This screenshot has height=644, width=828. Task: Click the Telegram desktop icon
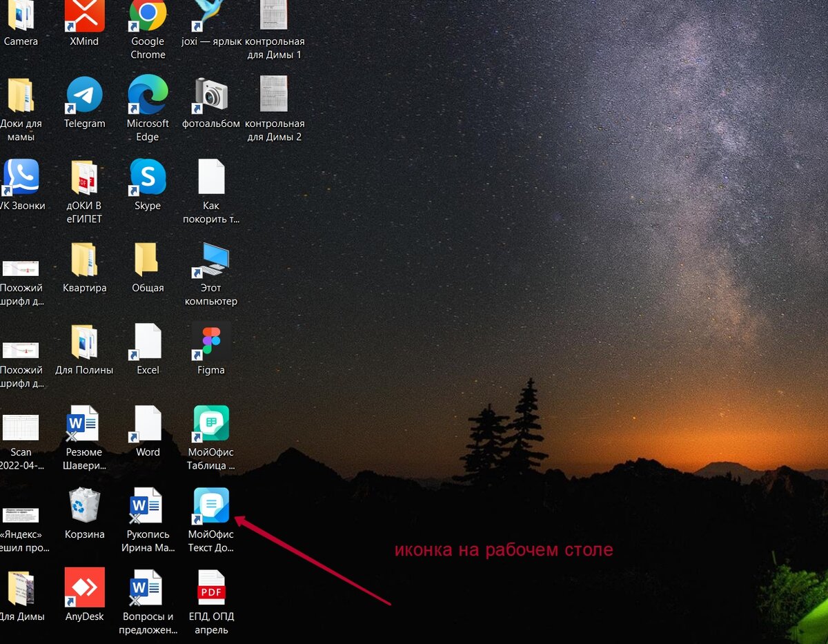coord(84,95)
